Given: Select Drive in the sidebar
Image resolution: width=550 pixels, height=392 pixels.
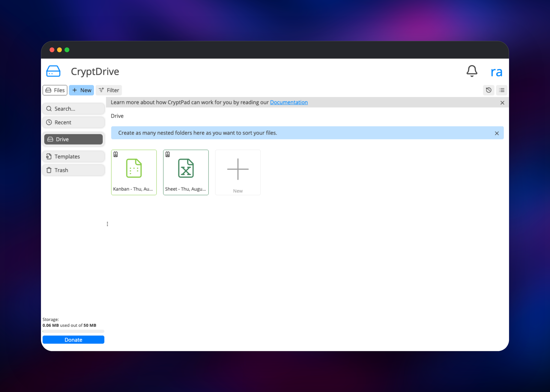Looking at the screenshot, I should (74, 139).
